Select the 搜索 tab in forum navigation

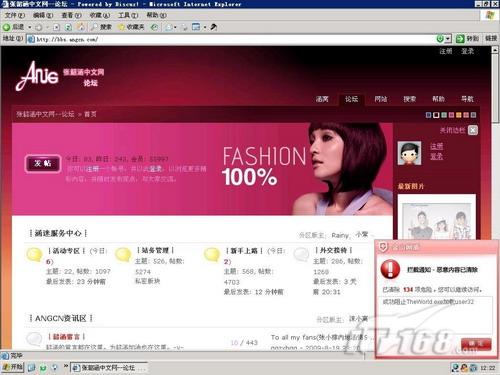click(x=409, y=99)
